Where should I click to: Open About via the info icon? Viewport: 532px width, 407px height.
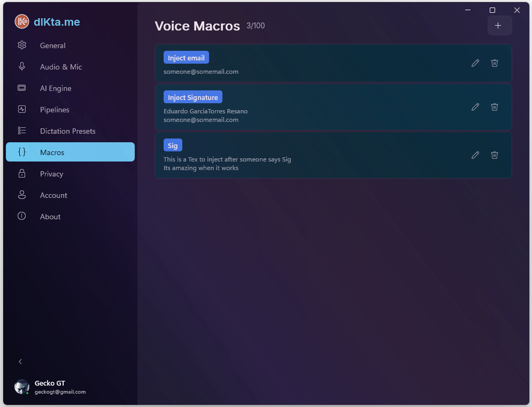tap(21, 217)
